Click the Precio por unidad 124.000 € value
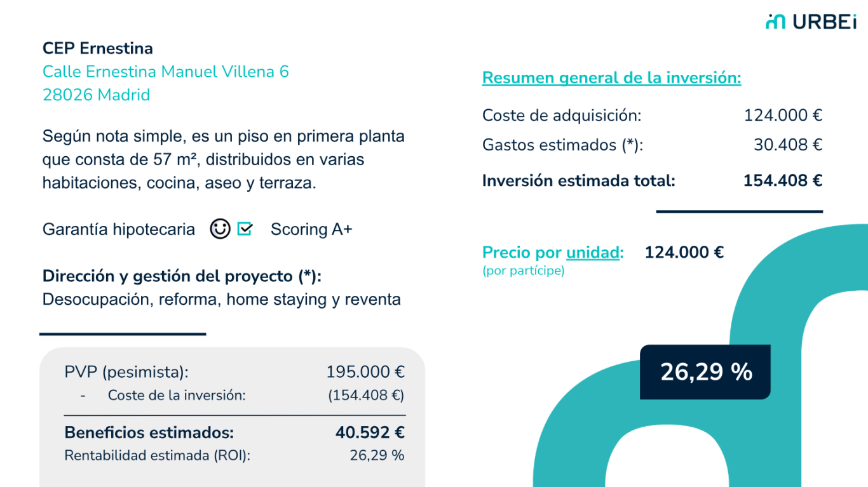The image size is (868, 487). [x=684, y=253]
